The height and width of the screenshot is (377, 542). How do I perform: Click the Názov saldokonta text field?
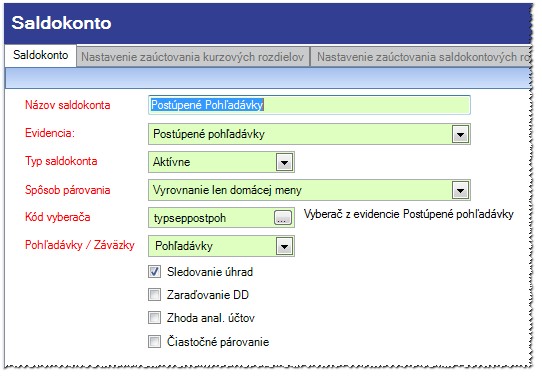click(309, 105)
